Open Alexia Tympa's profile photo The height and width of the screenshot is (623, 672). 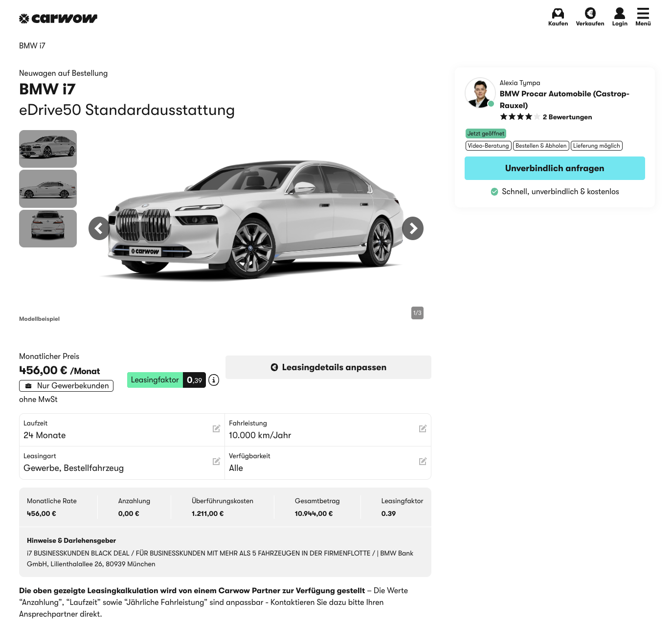click(480, 92)
